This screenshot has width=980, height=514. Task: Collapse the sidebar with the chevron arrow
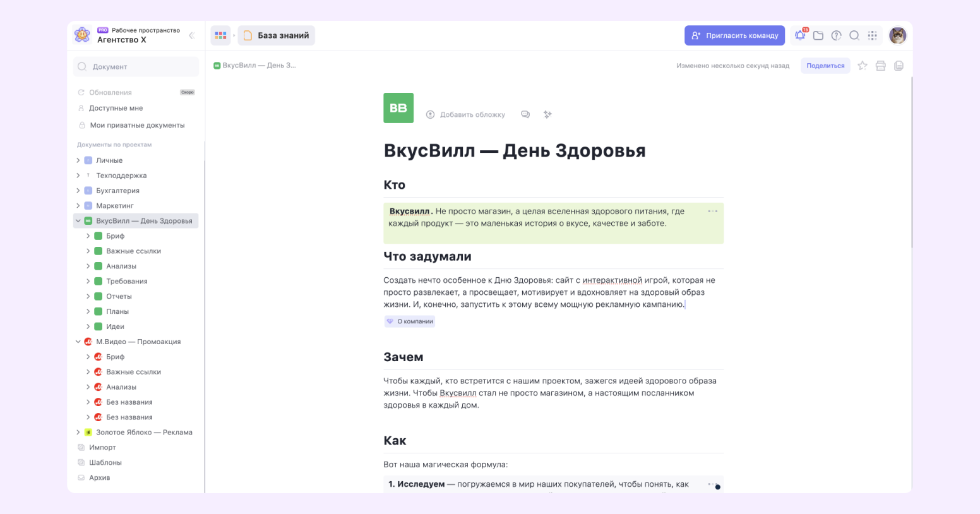tap(191, 35)
